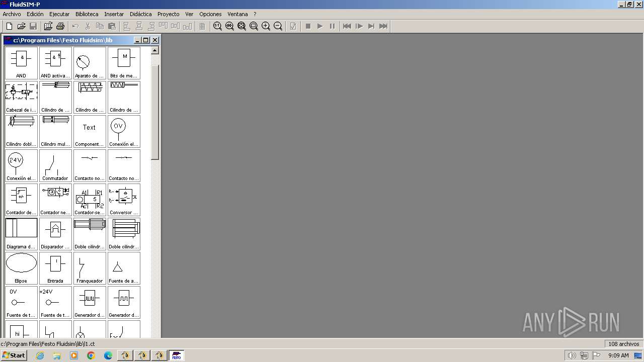The image size is (644, 362).
Task: Click the fit-to-window zoom icon
Action: (x=242, y=26)
